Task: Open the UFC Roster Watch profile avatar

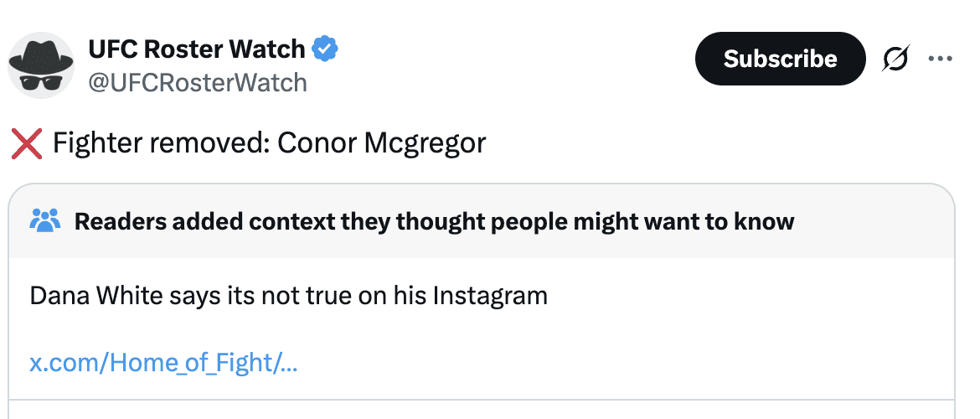Action: tap(41, 65)
